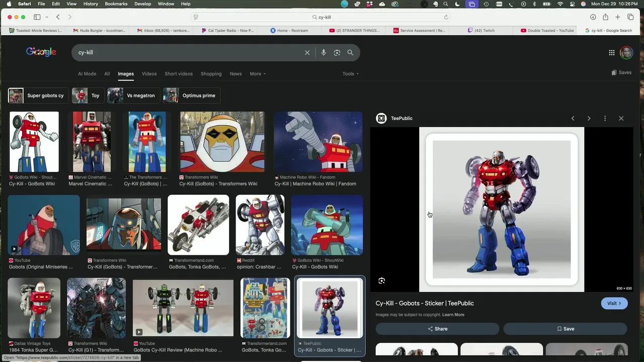Viewport: 644px width, 362px height.
Task: Switch to the AI Mode tab
Action: tap(87, 74)
